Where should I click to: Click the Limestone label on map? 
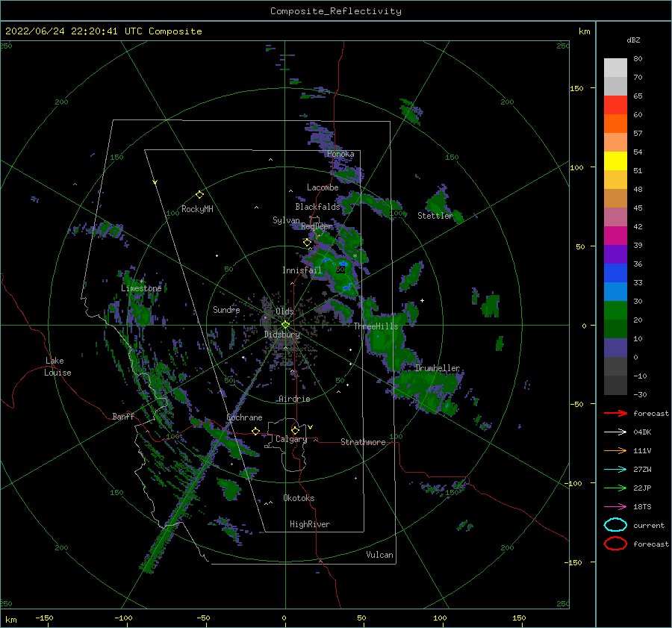point(141,288)
